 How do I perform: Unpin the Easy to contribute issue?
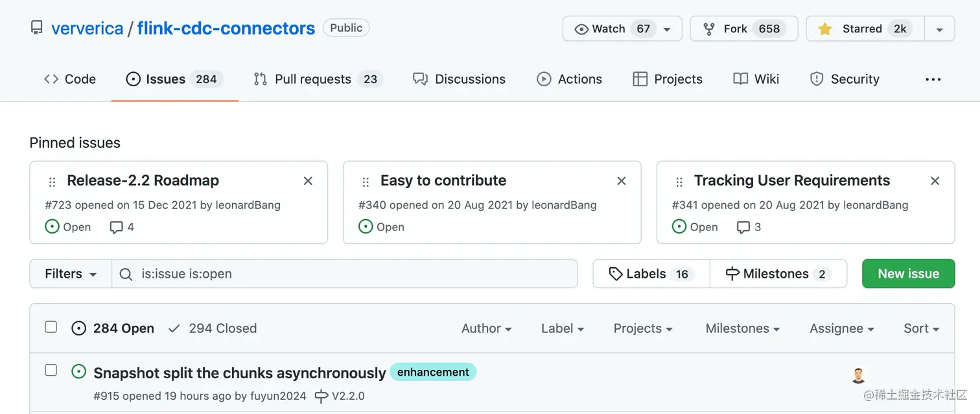tap(622, 181)
